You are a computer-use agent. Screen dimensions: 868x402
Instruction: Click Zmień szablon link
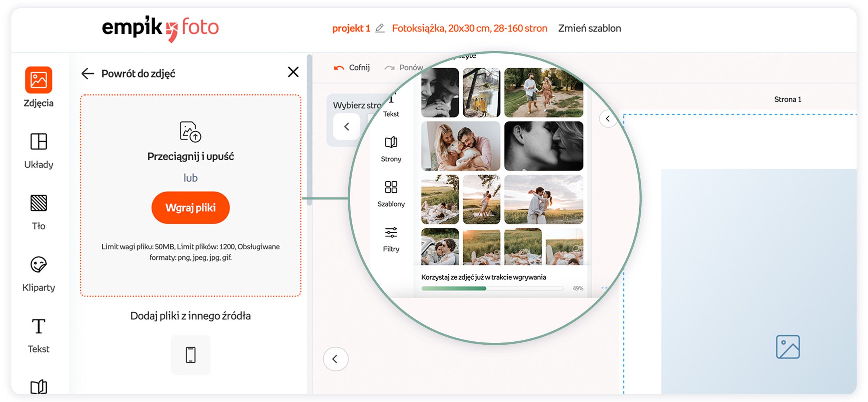[x=589, y=28]
